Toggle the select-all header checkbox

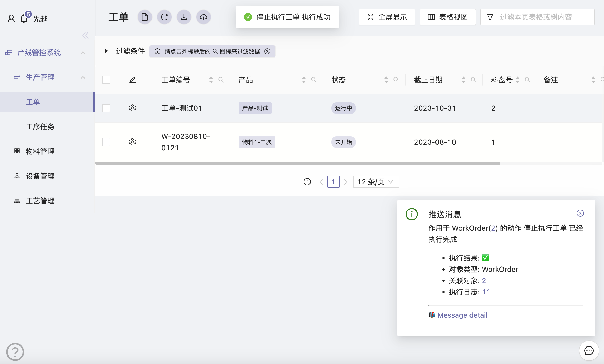pyautogui.click(x=106, y=80)
